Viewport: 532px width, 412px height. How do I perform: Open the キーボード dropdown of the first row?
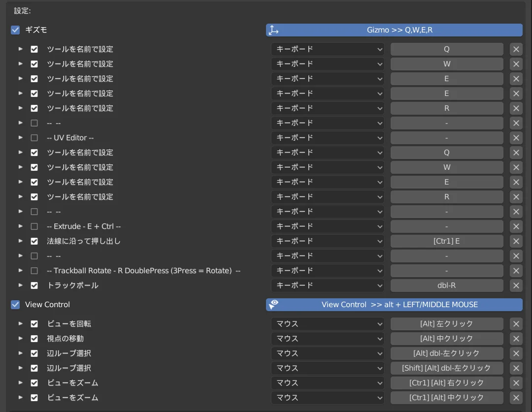point(328,49)
